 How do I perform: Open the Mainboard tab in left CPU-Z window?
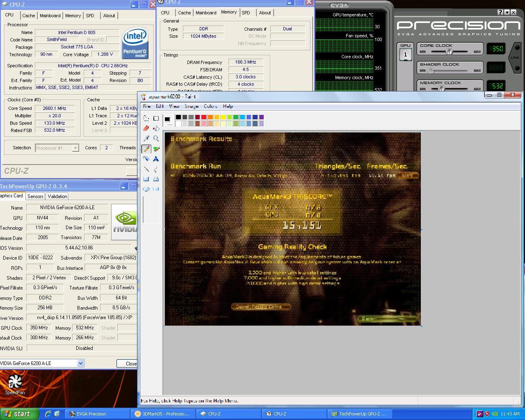(50, 16)
